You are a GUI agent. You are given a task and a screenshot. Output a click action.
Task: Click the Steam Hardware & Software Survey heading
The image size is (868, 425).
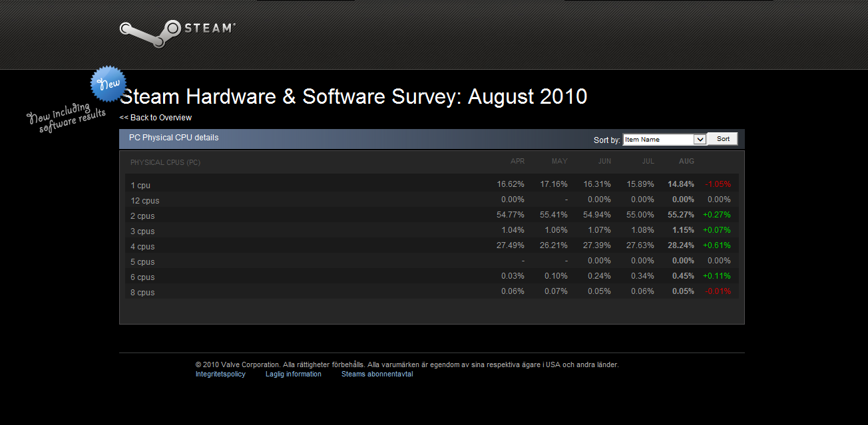(353, 97)
